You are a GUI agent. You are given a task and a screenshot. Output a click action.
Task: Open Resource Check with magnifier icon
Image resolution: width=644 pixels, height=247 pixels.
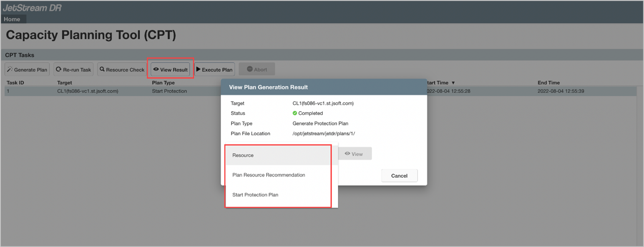click(x=102, y=70)
